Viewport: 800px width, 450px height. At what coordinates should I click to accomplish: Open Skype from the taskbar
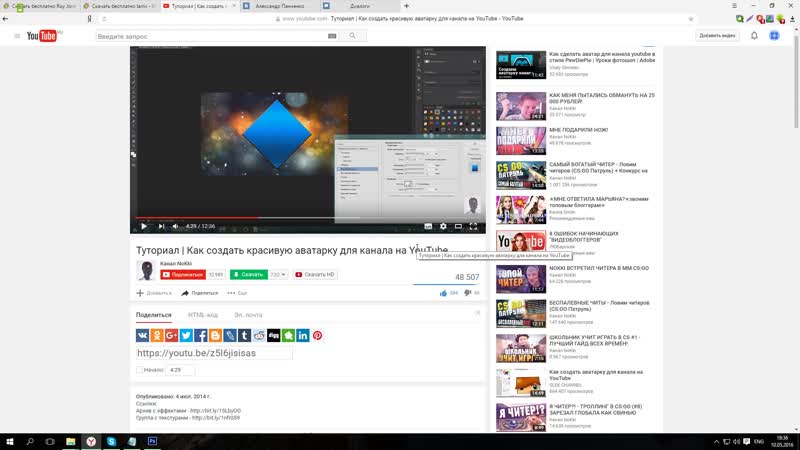click(111, 441)
